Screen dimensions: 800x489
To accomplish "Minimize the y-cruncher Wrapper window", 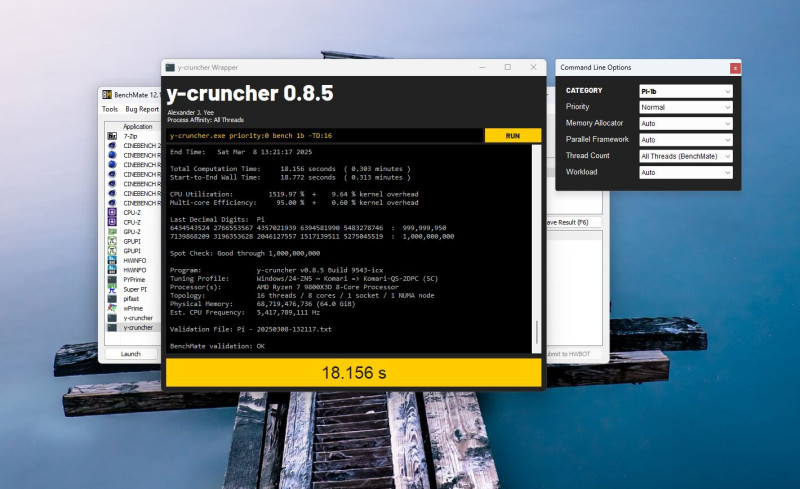I will [x=482, y=67].
